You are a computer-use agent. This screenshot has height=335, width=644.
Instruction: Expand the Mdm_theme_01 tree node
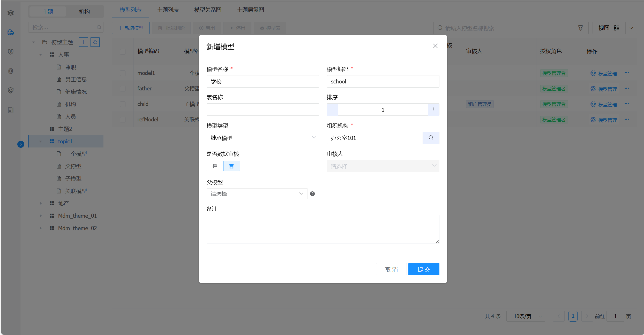(x=41, y=216)
